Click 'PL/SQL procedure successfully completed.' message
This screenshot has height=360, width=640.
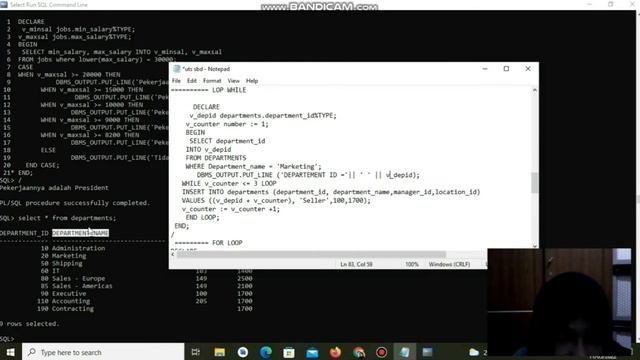coord(75,203)
